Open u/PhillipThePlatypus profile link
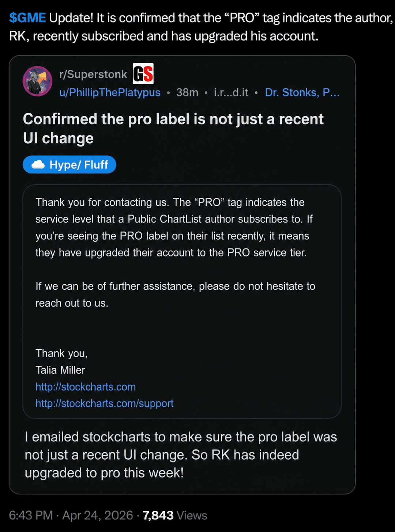The height and width of the screenshot is (532, 395). (x=110, y=92)
